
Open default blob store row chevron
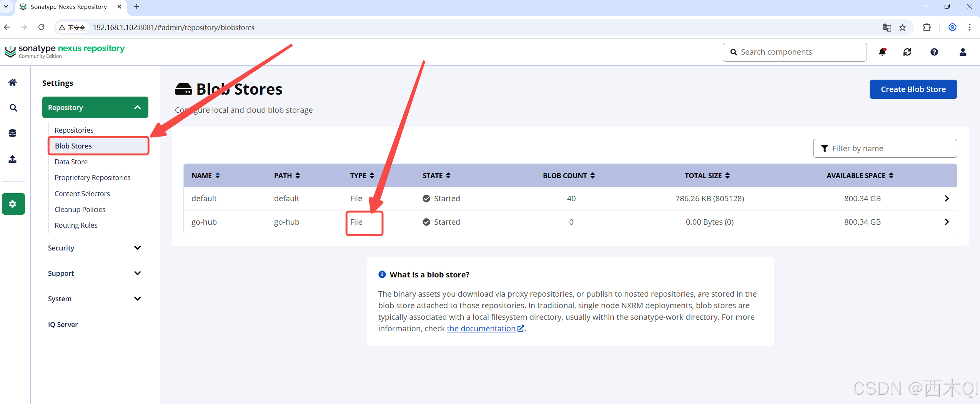point(947,199)
